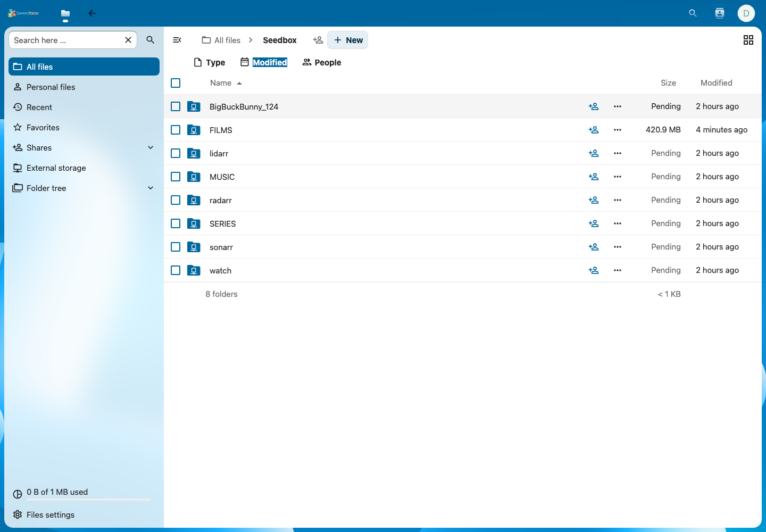This screenshot has width=766, height=532.
Task: Go to All files in sidebar
Action: click(x=84, y=66)
